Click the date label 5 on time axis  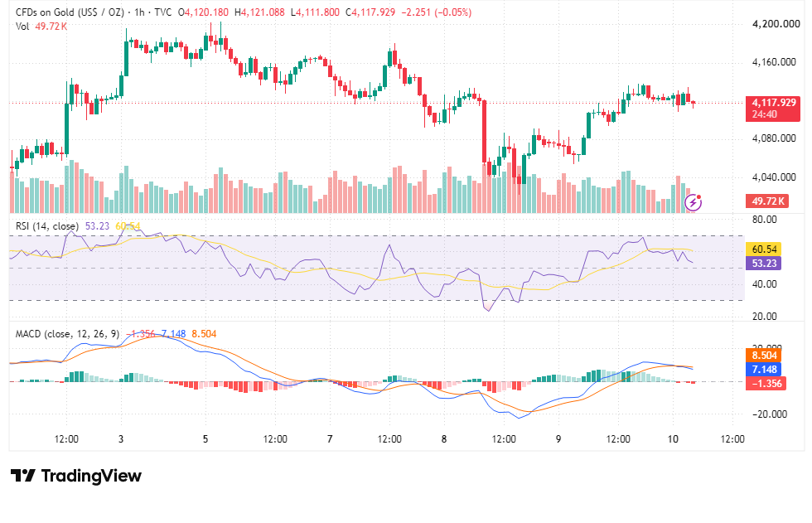pos(205,439)
